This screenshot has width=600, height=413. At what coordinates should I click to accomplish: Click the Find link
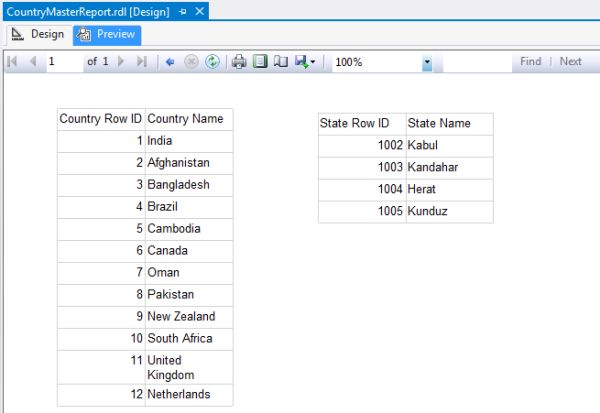530,61
